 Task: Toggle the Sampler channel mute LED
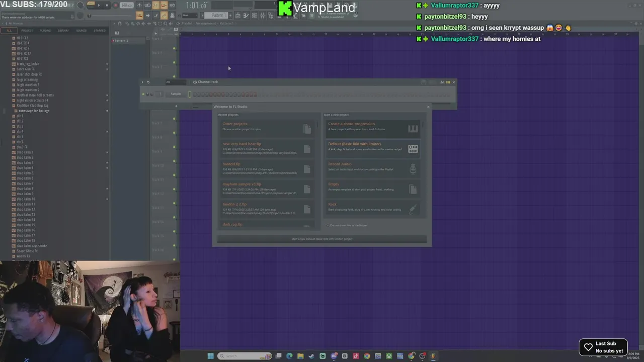[143, 94]
